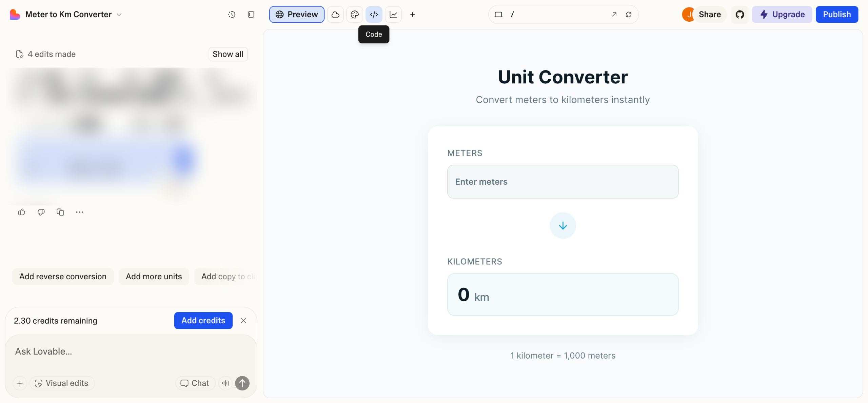Toggle Visual edits mode
This screenshot has width=868, height=403.
click(62, 383)
